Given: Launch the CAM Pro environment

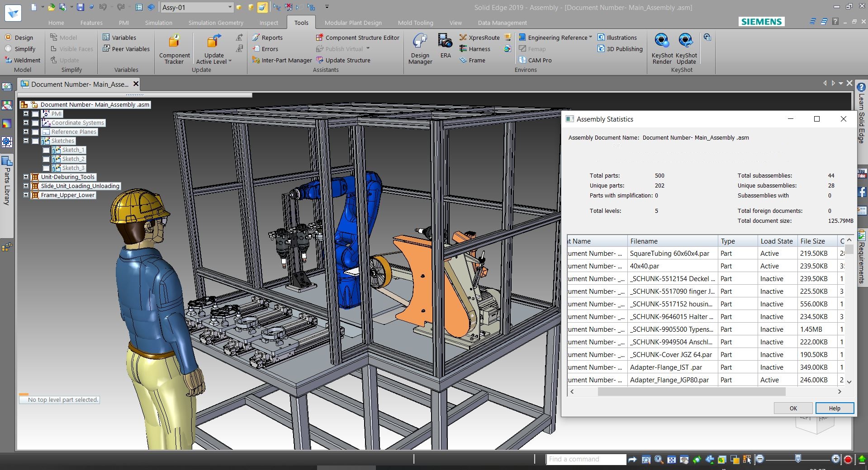Looking at the screenshot, I should pyautogui.click(x=535, y=60).
